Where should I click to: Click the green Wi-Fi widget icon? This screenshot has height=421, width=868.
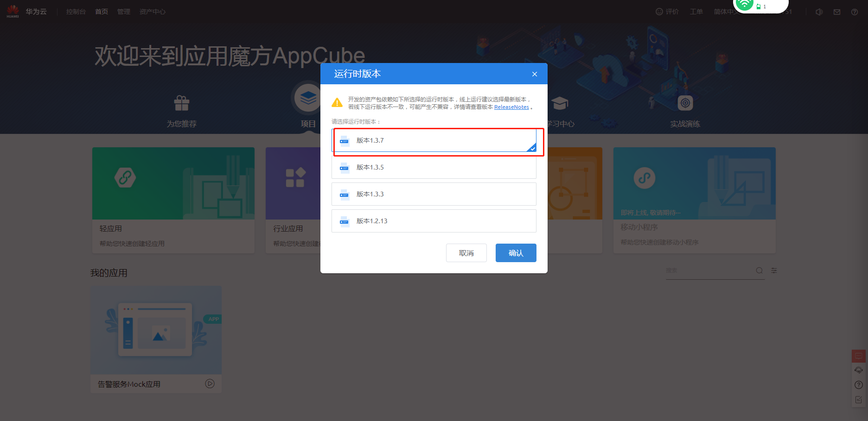tap(744, 4)
